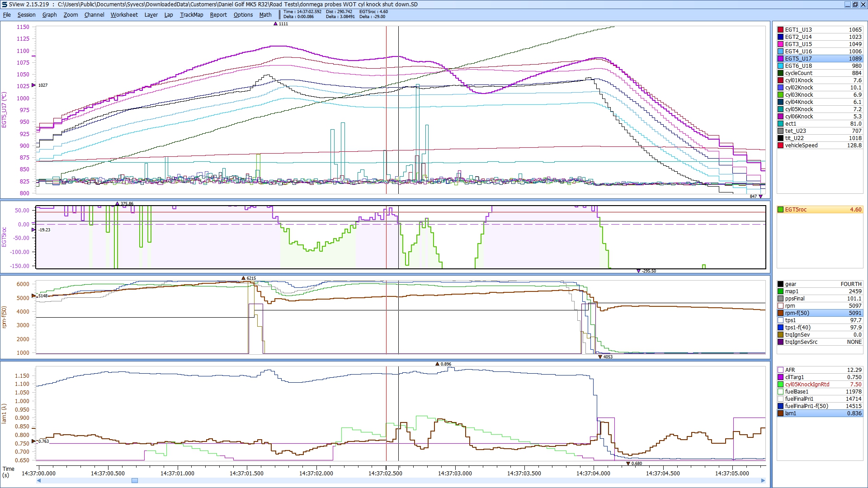Click the purple EGT5_U17 color swatch
The width and height of the screenshot is (868, 488).
pos(780,59)
